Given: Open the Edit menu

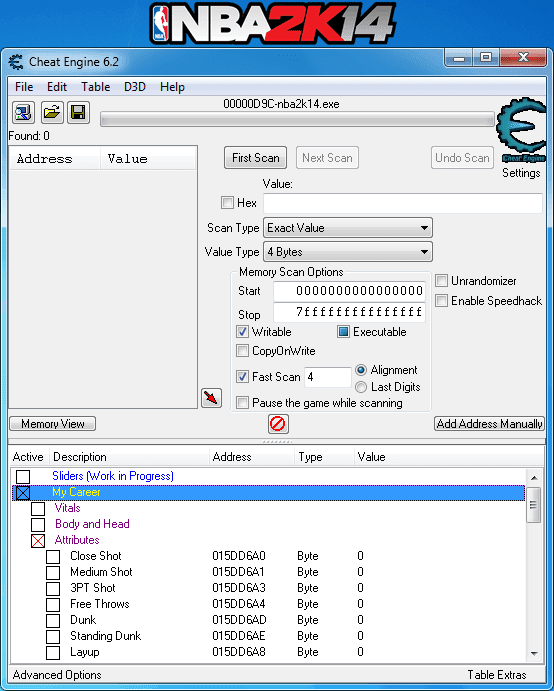Looking at the screenshot, I should click(x=57, y=87).
